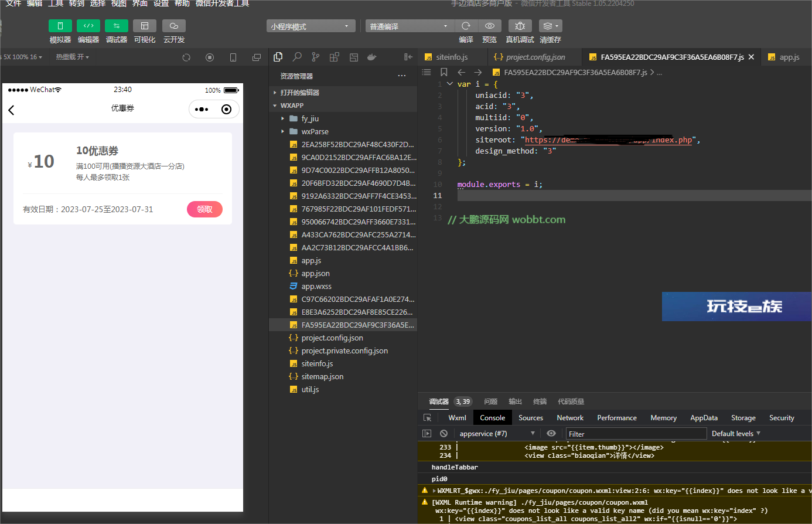The width and height of the screenshot is (812, 524).
Task: Collapse the WXAPP folder section
Action: [343, 106]
